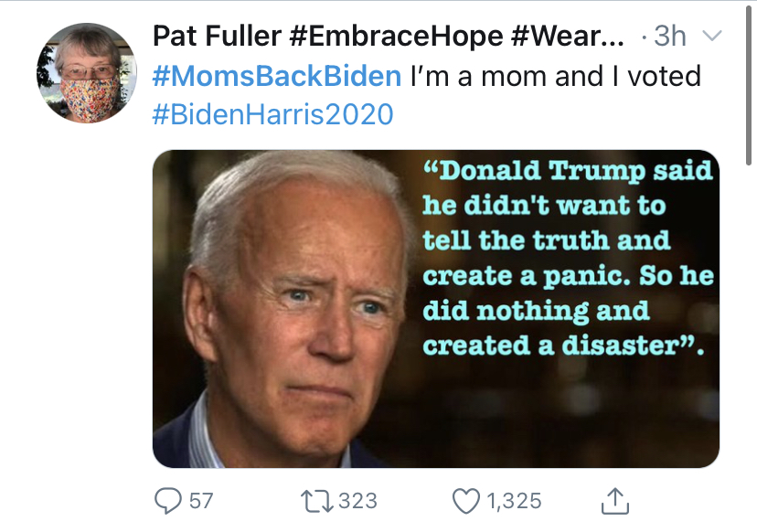Click the text "I'm a mom and I voted"
Image resolution: width=757 pixels, height=532 pixels.
click(556, 76)
